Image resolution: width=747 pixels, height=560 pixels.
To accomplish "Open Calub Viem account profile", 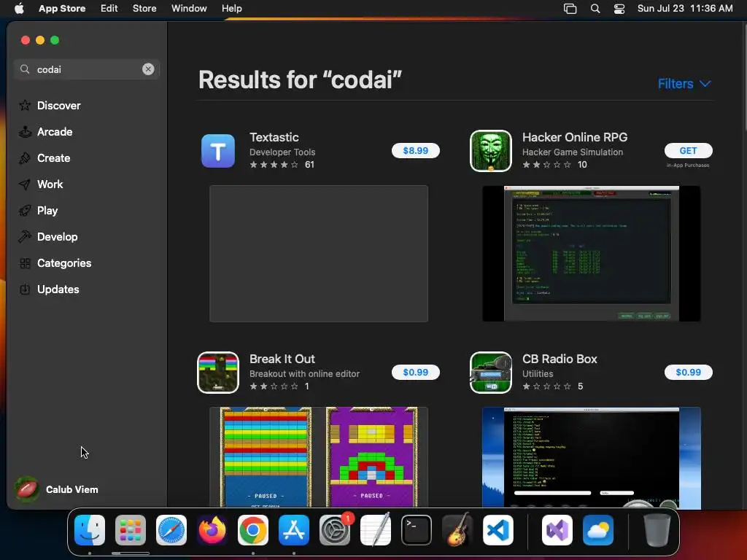I will [x=57, y=489].
